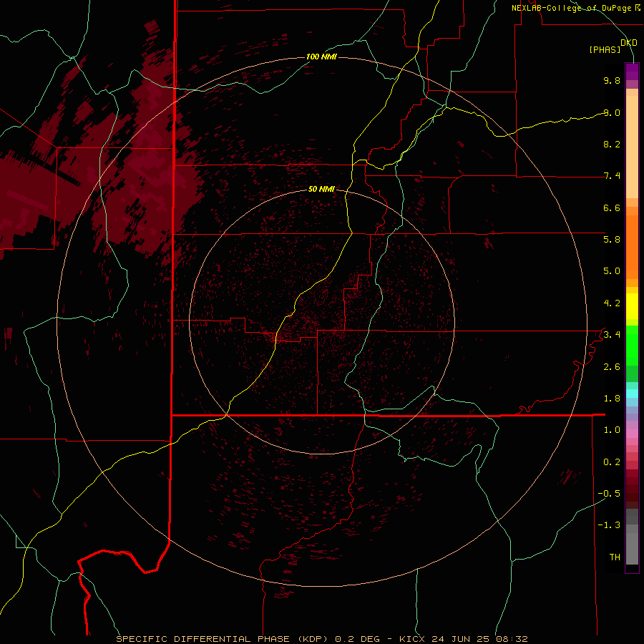Click the 100 NMI range ring label

pos(321,57)
